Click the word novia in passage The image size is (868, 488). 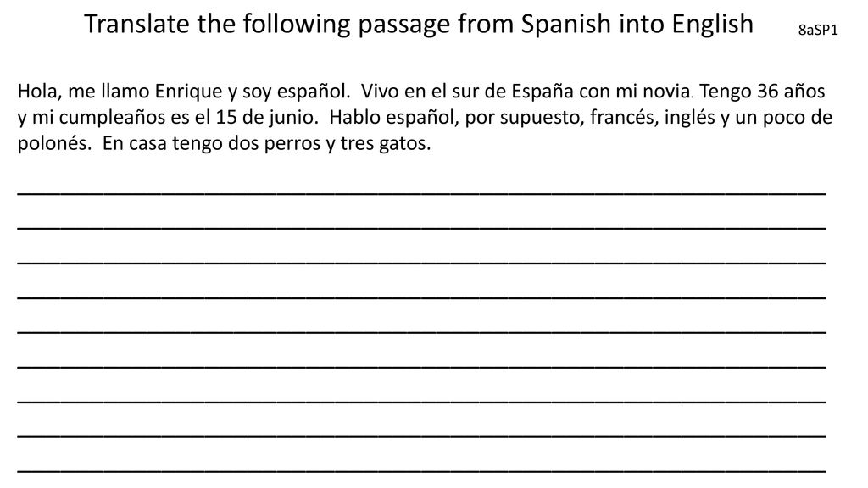[x=666, y=91]
